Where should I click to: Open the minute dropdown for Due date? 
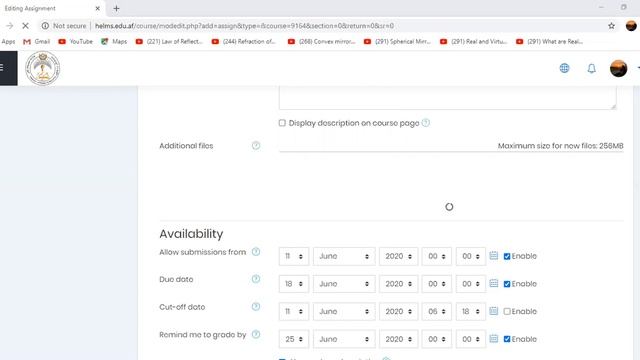click(471, 284)
